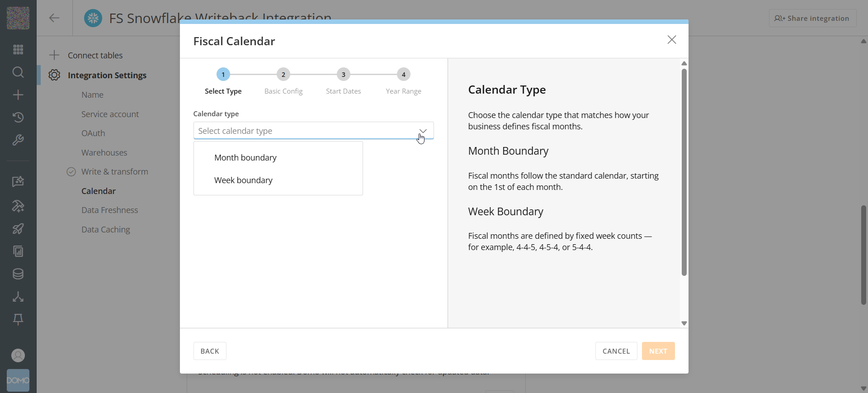868x393 pixels.
Task: Click page scroll down arrow at bottom right
Action: tap(863, 388)
